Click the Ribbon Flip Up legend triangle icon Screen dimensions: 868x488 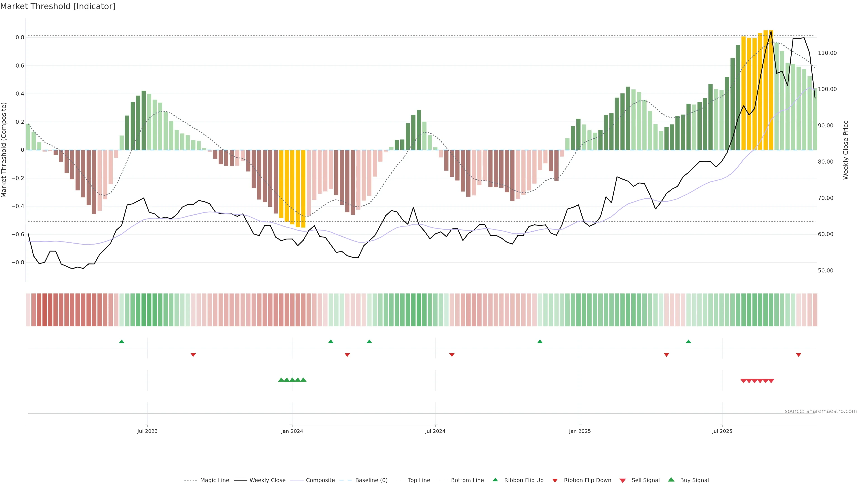coord(495,480)
